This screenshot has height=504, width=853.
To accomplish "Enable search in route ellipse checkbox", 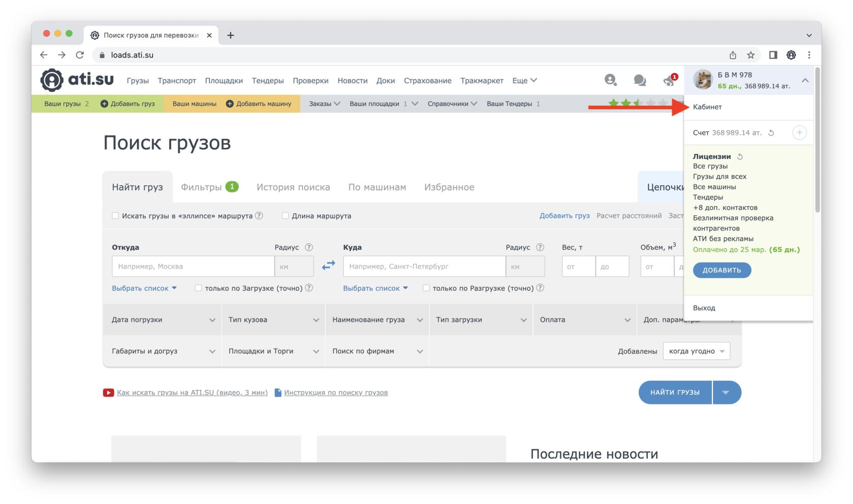I will [x=115, y=216].
